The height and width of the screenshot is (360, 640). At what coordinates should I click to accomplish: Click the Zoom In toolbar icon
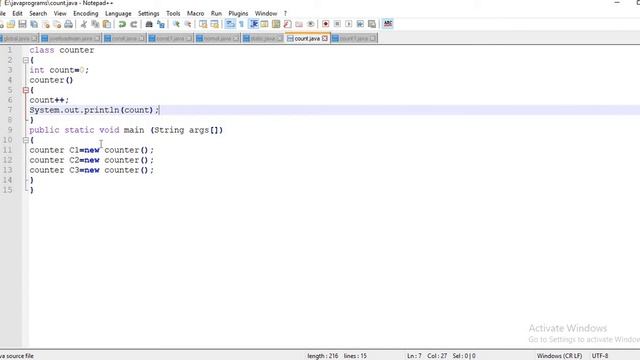click(x=176, y=24)
